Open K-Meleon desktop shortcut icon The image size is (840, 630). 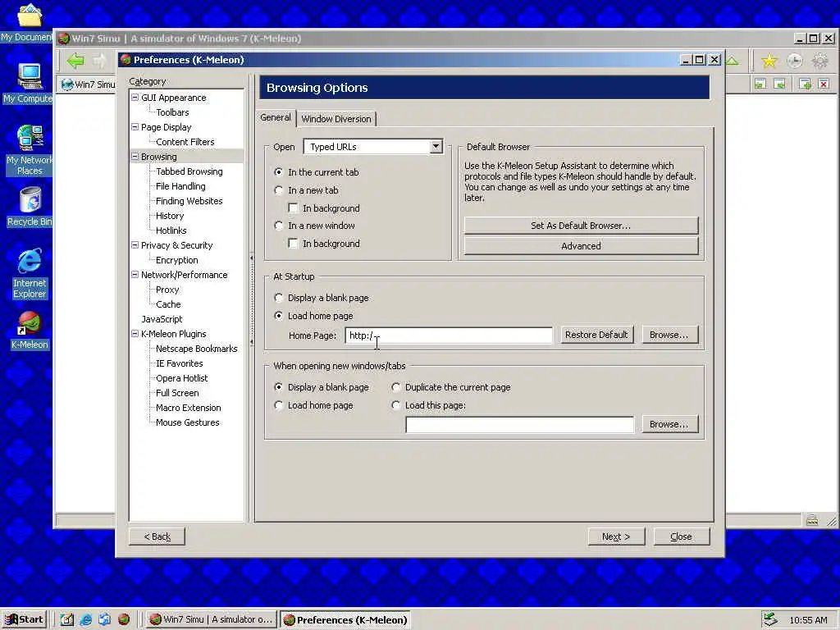click(x=30, y=331)
